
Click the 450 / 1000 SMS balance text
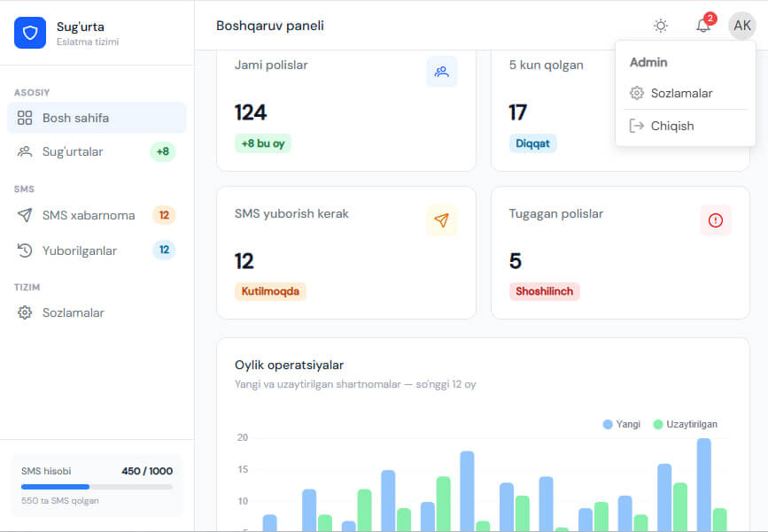coord(147,471)
